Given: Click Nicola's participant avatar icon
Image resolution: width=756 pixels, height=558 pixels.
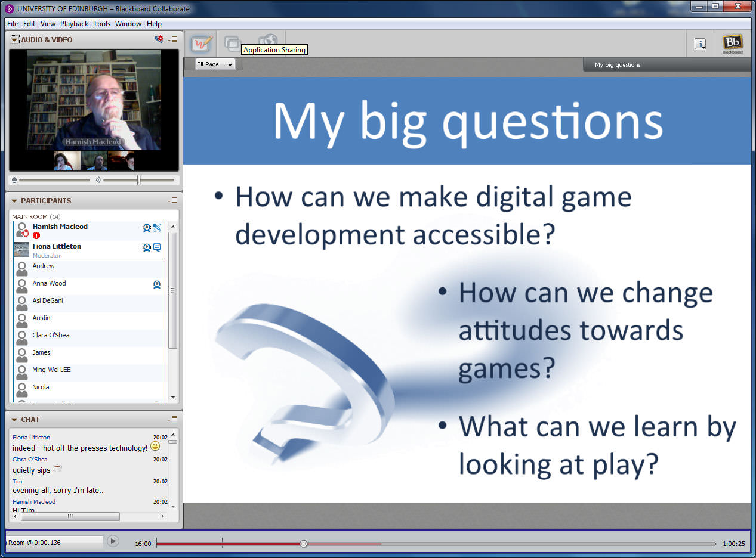Looking at the screenshot, I should click(x=22, y=390).
